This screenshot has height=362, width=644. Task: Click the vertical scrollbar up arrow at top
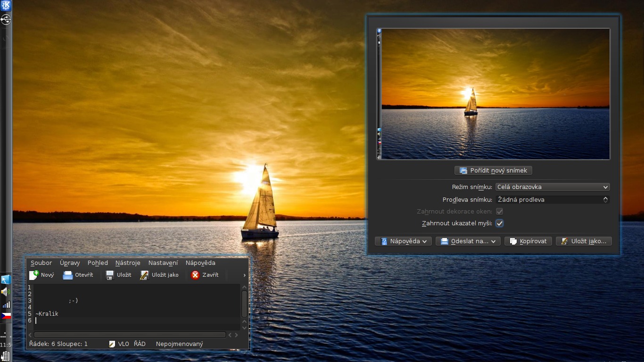tap(244, 287)
